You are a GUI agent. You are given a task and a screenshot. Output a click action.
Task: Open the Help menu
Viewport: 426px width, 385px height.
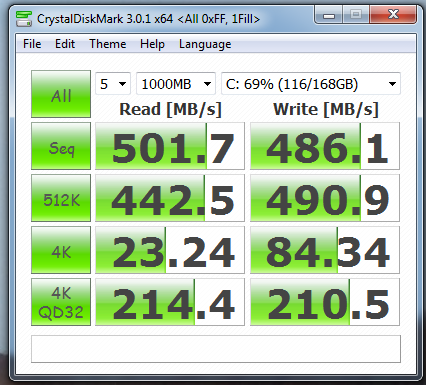tap(152, 44)
